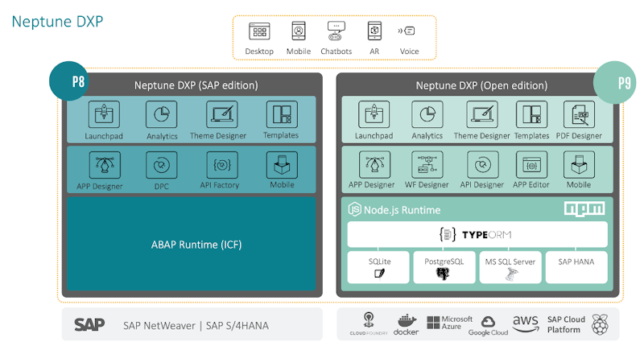Click the Desktop channel icon

(x=258, y=32)
